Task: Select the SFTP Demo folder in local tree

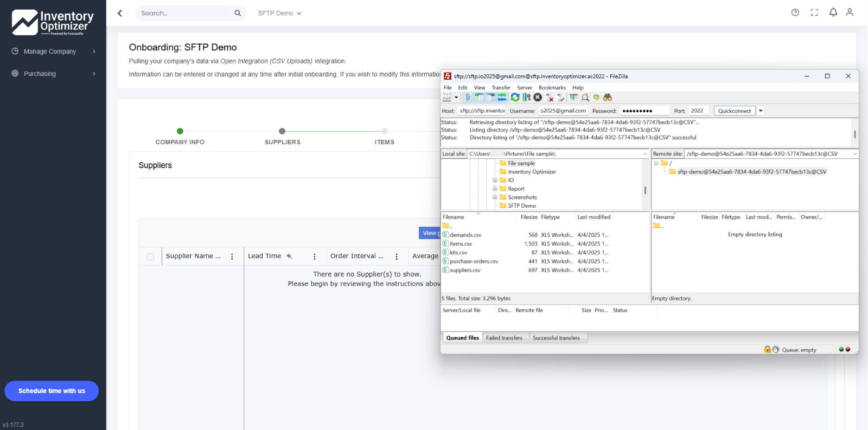Action: tap(521, 206)
